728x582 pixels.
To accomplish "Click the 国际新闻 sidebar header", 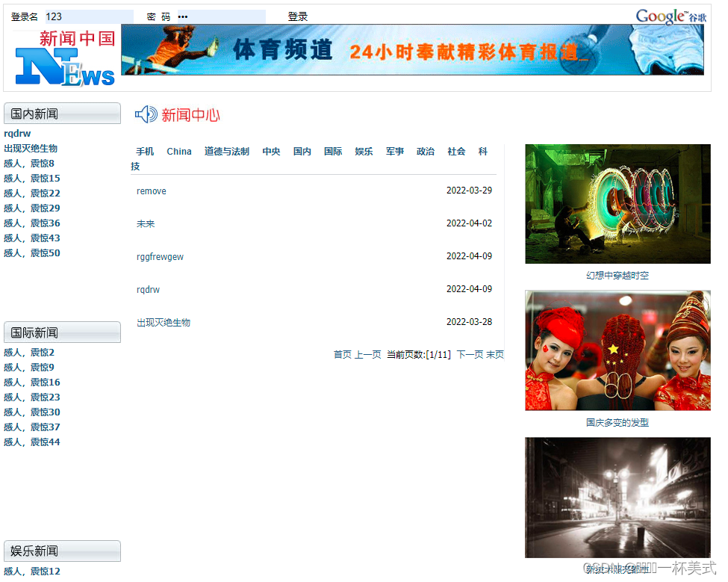I will tap(62, 332).
